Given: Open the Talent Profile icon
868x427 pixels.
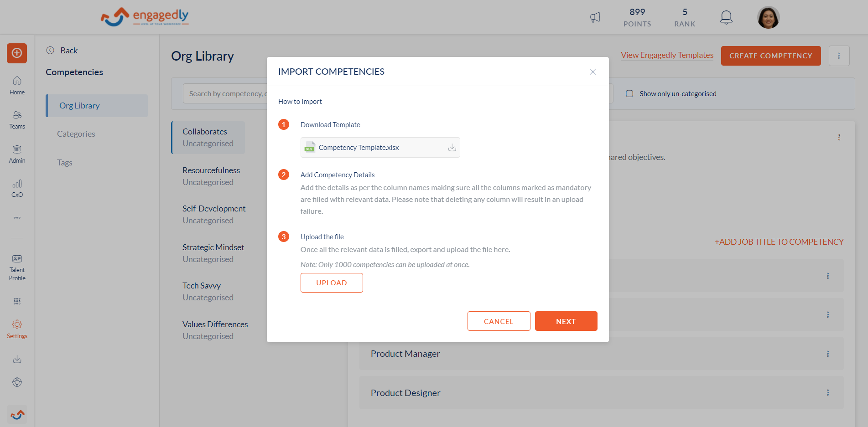Looking at the screenshot, I should point(17,268).
